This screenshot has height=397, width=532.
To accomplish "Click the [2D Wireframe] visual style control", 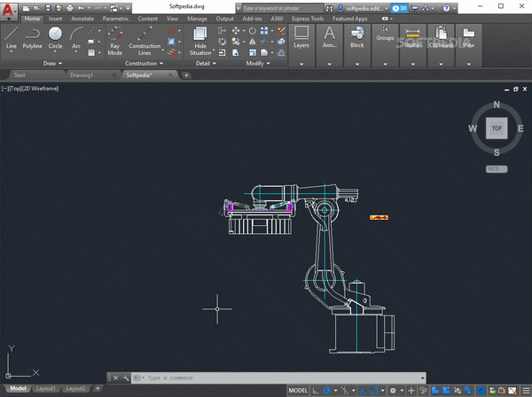I will (x=40, y=89).
